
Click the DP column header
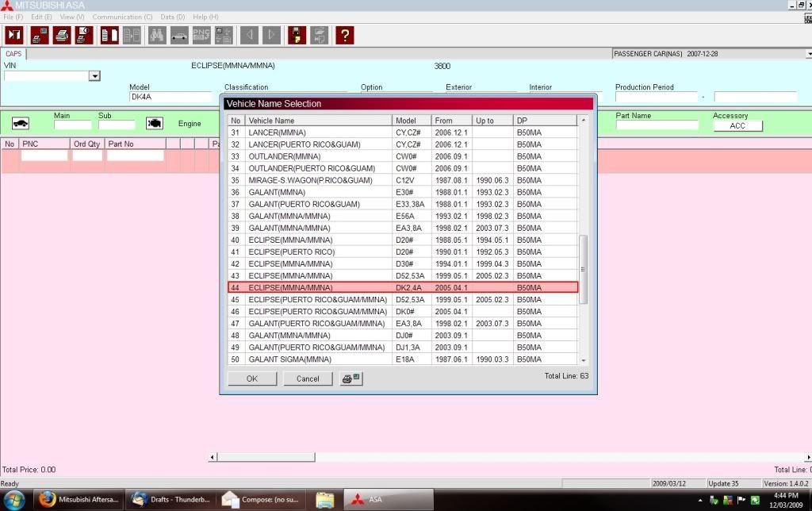[x=545, y=121]
